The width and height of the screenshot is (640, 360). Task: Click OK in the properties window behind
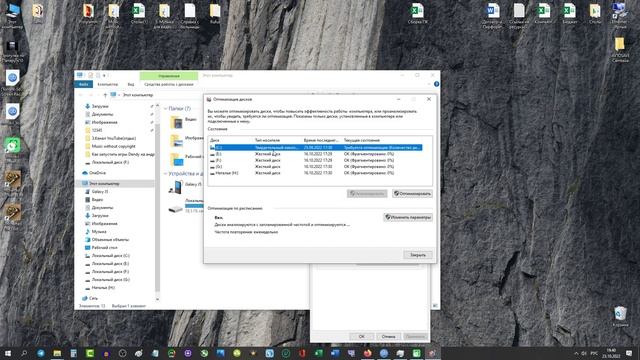click(x=361, y=336)
